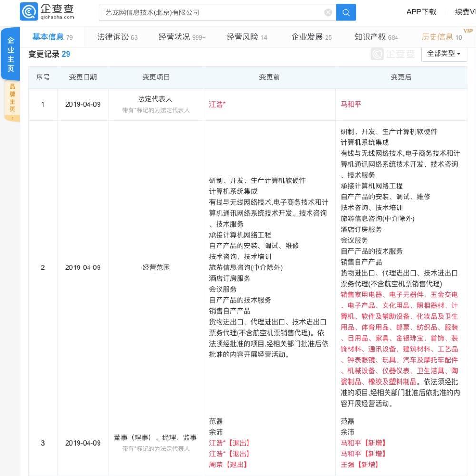Image resolution: width=476 pixels, height=476 pixels.
Task: Switch to the 经营风险 tab
Action: coord(247,37)
